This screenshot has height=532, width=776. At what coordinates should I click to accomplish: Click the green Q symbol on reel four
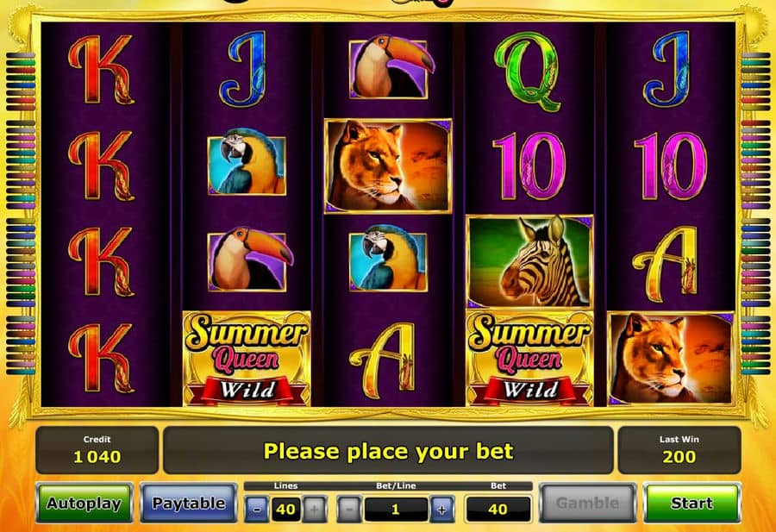[528, 71]
